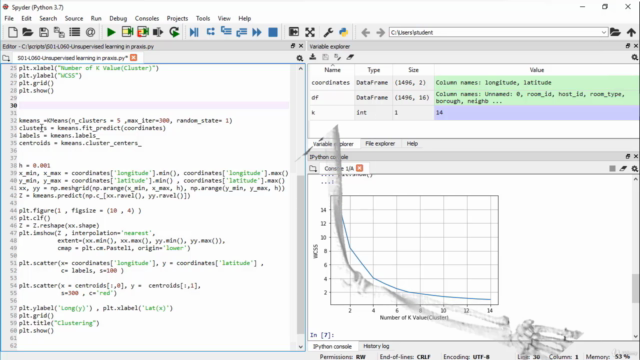
Task: Switch to File explorer tab
Action: [x=380, y=144]
